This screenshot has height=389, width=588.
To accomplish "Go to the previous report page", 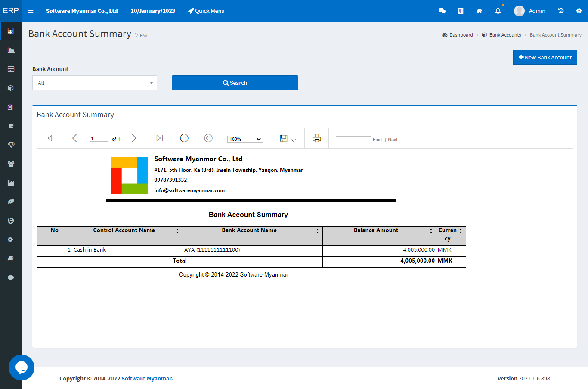I will tap(74, 138).
